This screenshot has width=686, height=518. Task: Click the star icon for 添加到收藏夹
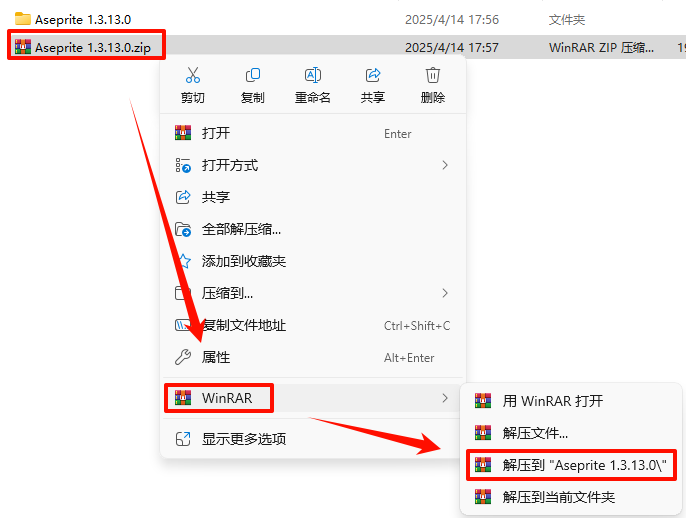point(184,261)
